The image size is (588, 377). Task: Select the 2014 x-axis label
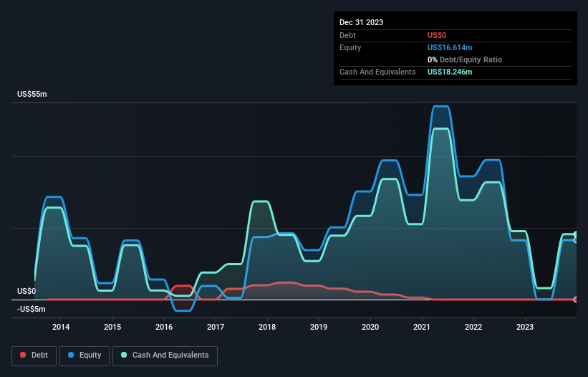(x=61, y=327)
